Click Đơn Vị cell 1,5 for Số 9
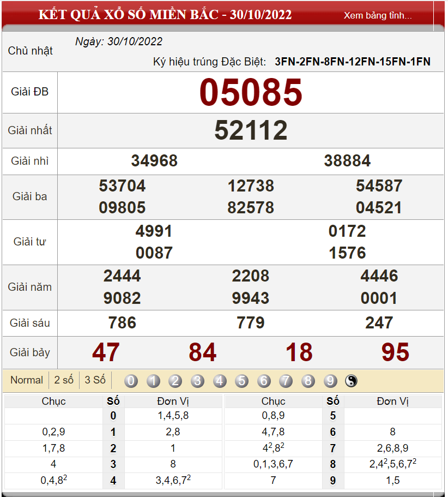 click(x=393, y=481)
